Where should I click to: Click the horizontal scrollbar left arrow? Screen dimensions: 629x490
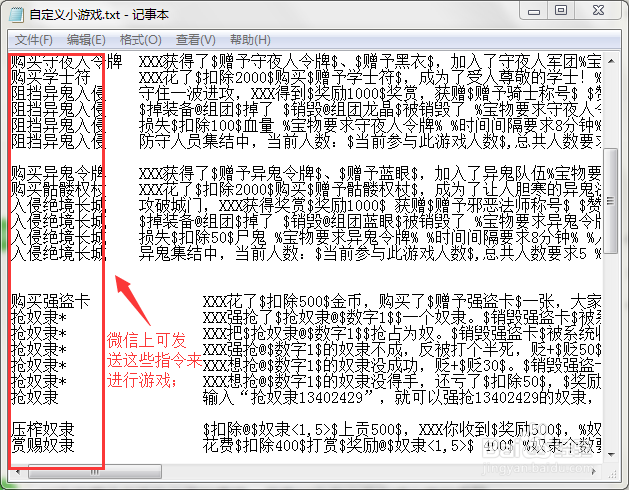(18, 472)
